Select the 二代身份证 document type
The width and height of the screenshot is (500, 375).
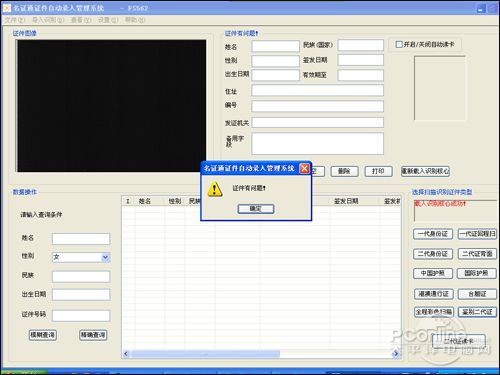[x=433, y=254]
